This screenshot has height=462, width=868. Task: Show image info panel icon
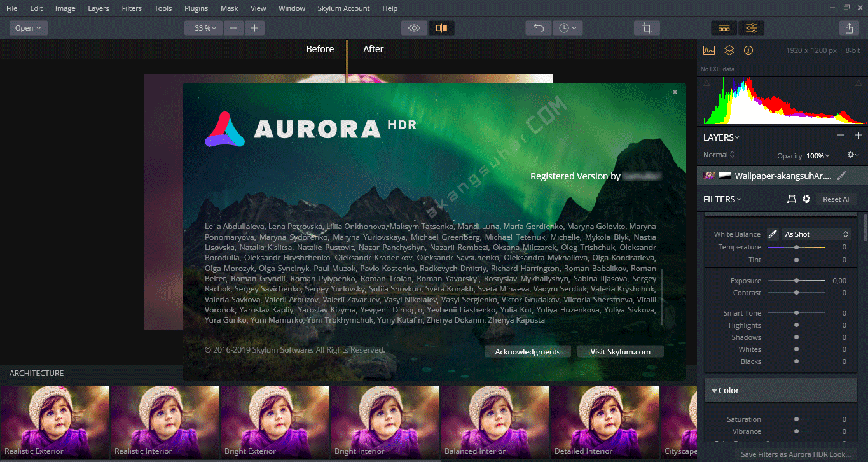[x=748, y=50]
